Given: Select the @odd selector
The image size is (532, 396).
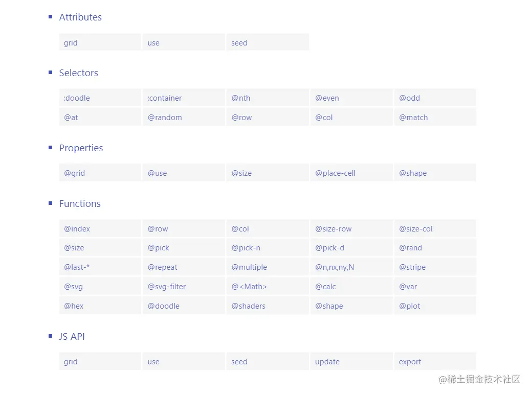Looking at the screenshot, I should [435, 98].
